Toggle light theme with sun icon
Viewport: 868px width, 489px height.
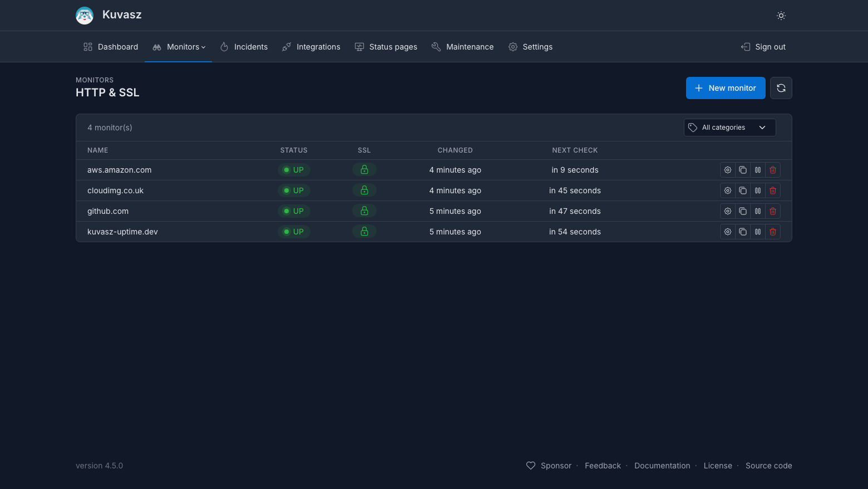781,16
